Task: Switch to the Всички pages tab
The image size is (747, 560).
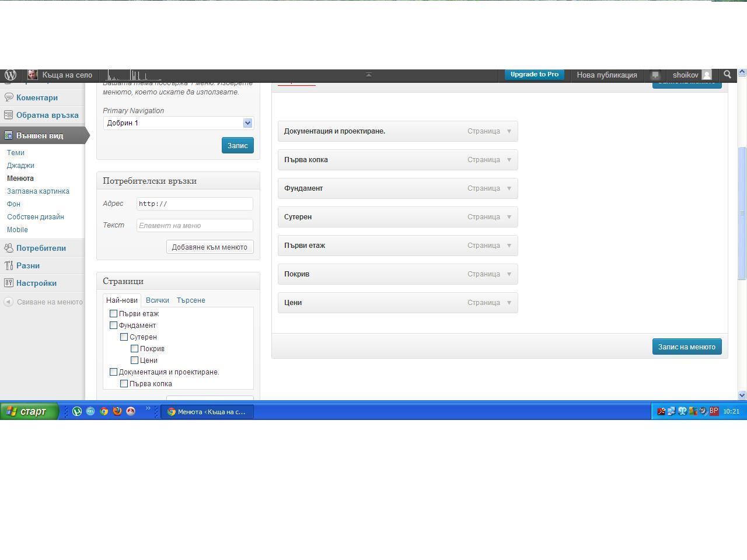Action: coord(157,300)
